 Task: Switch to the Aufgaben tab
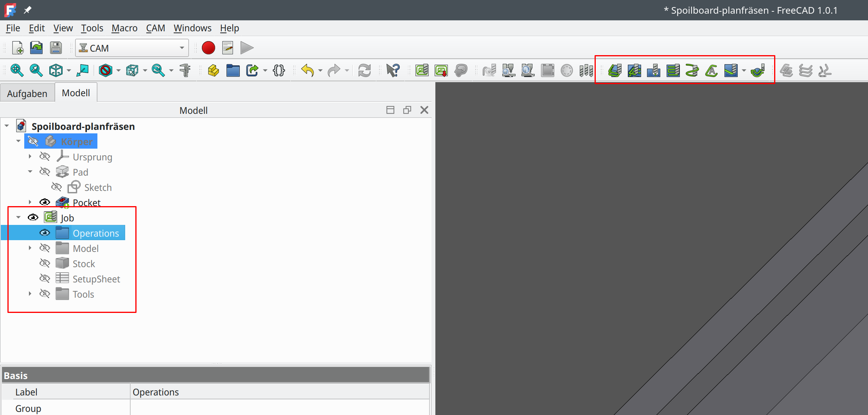[x=27, y=93]
